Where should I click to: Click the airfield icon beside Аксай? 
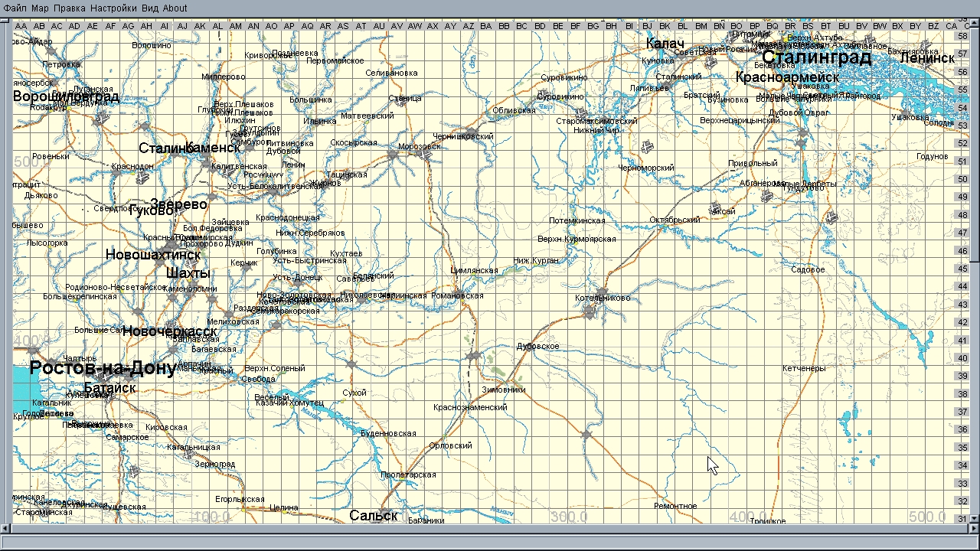(715, 207)
